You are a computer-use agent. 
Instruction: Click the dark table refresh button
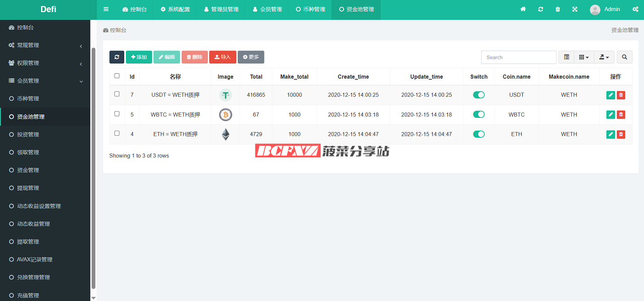[x=117, y=57]
